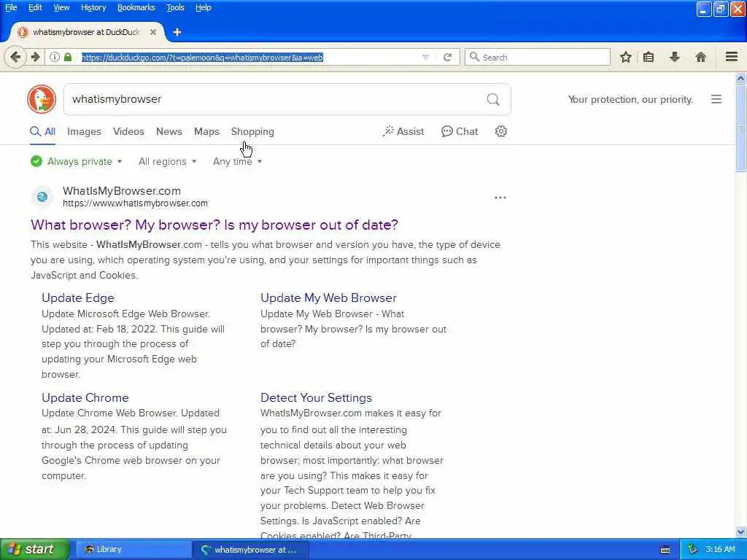Open the Chat button
The height and width of the screenshot is (560, 747).
pos(460,131)
